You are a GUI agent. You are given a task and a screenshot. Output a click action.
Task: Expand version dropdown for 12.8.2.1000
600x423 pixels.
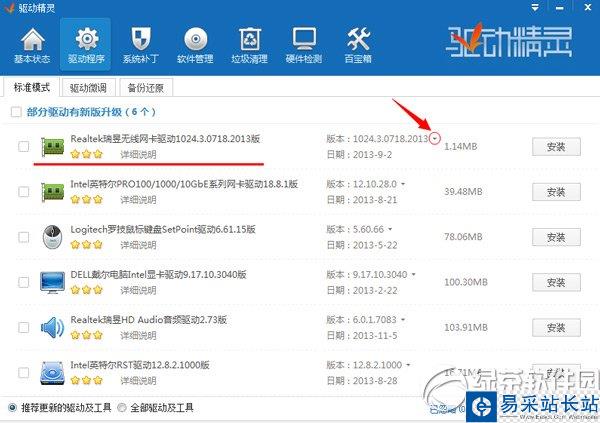pyautogui.click(x=408, y=365)
